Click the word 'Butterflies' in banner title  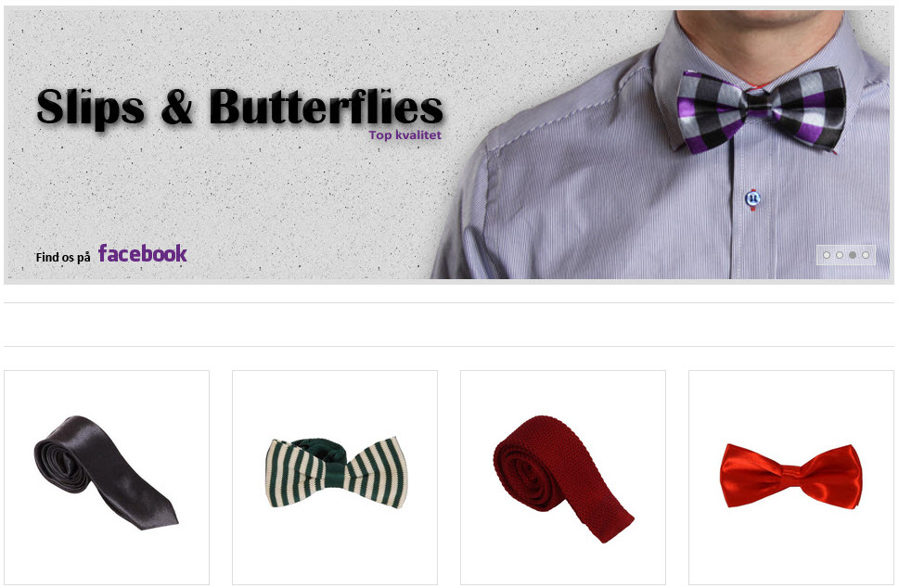pos(327,107)
